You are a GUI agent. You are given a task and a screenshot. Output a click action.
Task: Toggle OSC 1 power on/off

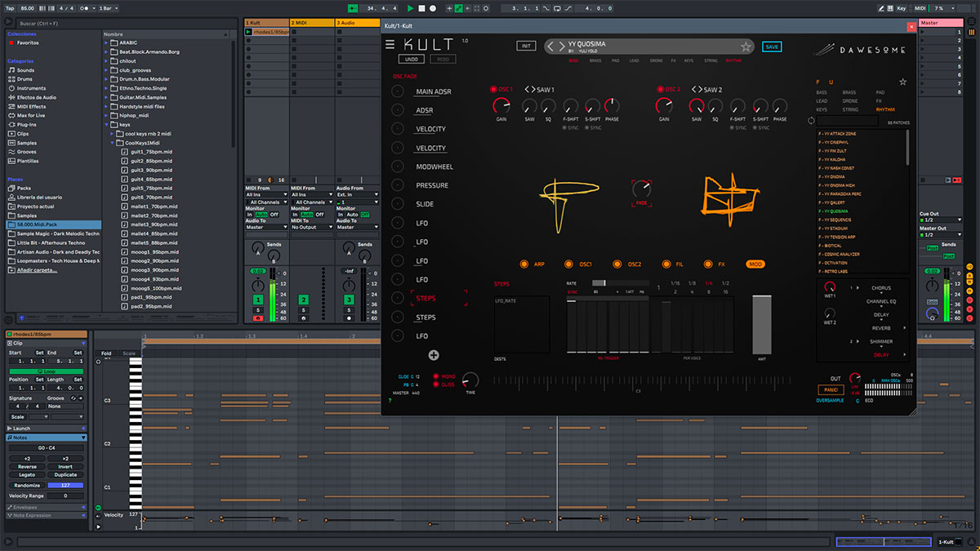point(493,89)
